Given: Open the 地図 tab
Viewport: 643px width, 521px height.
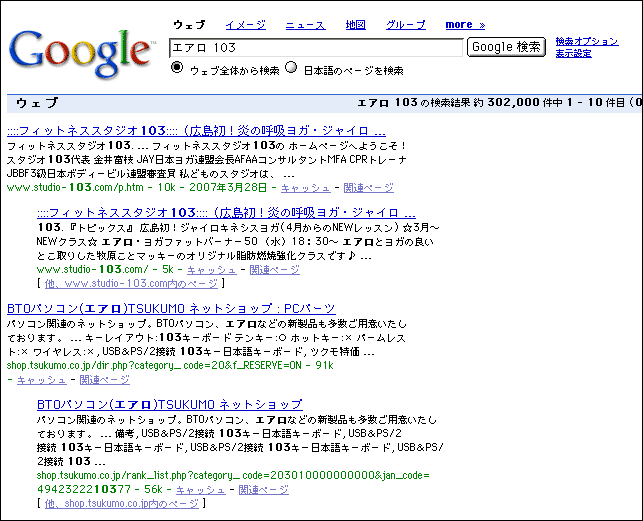Looking at the screenshot, I should 355,24.
